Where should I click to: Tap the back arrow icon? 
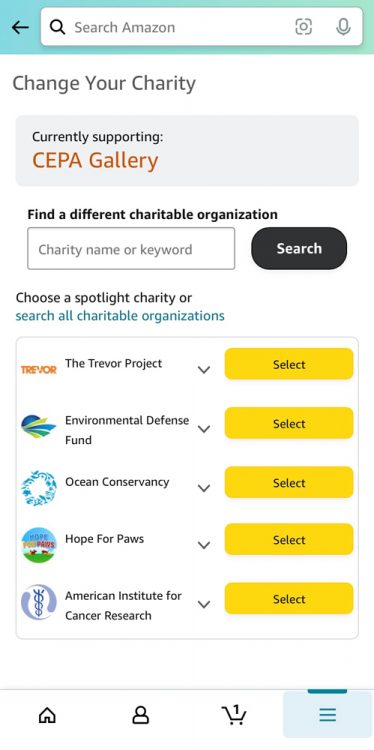pyautogui.click(x=20, y=28)
